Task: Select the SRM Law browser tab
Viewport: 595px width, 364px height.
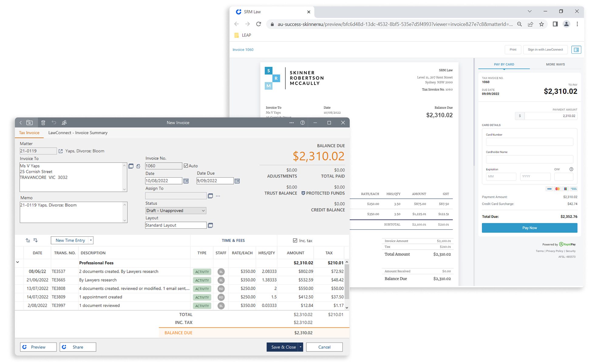Action: click(x=272, y=12)
